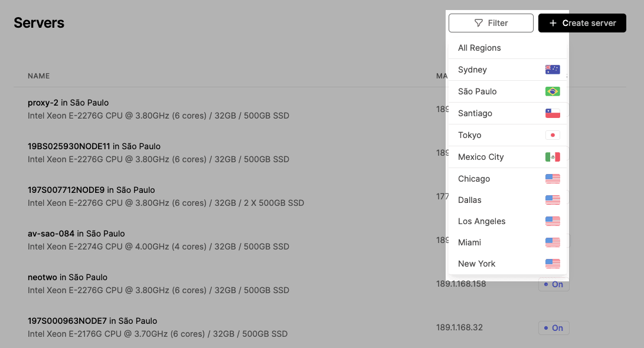Click the Create server button
This screenshot has width=644, height=348.
pyautogui.click(x=582, y=22)
